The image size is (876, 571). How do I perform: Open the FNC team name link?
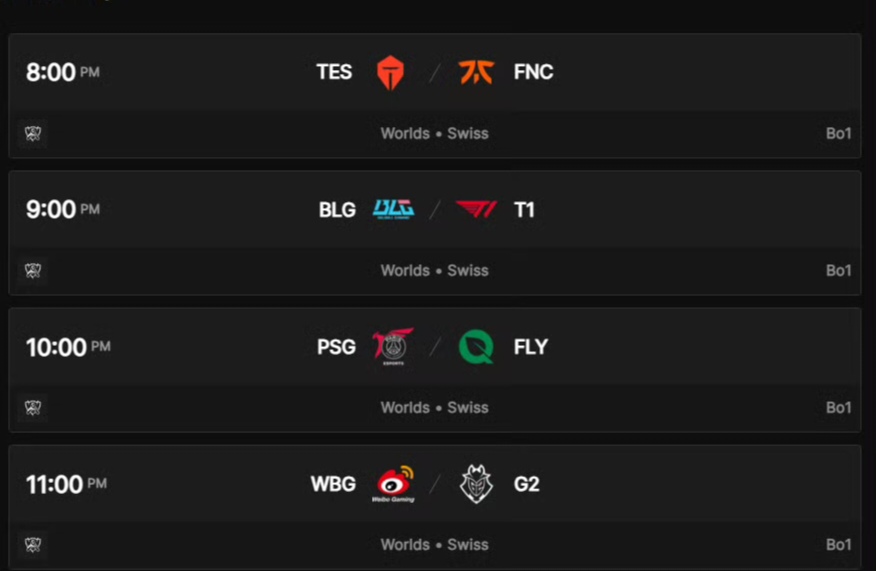533,72
